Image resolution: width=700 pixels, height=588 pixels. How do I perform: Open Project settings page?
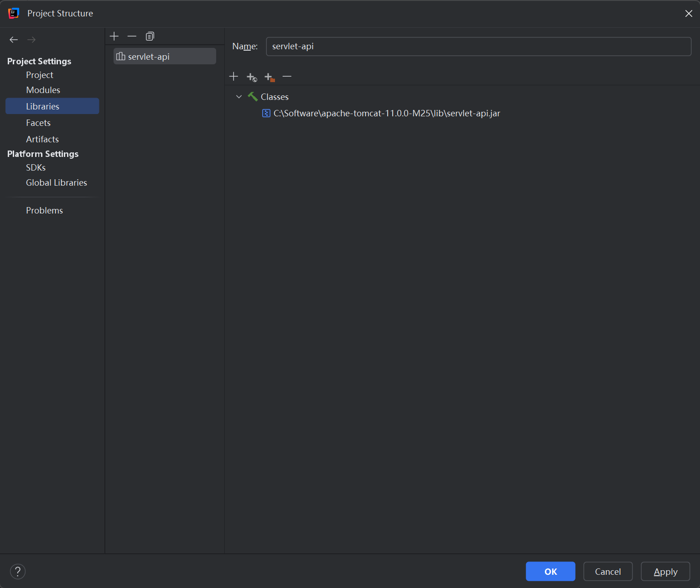[x=40, y=75]
